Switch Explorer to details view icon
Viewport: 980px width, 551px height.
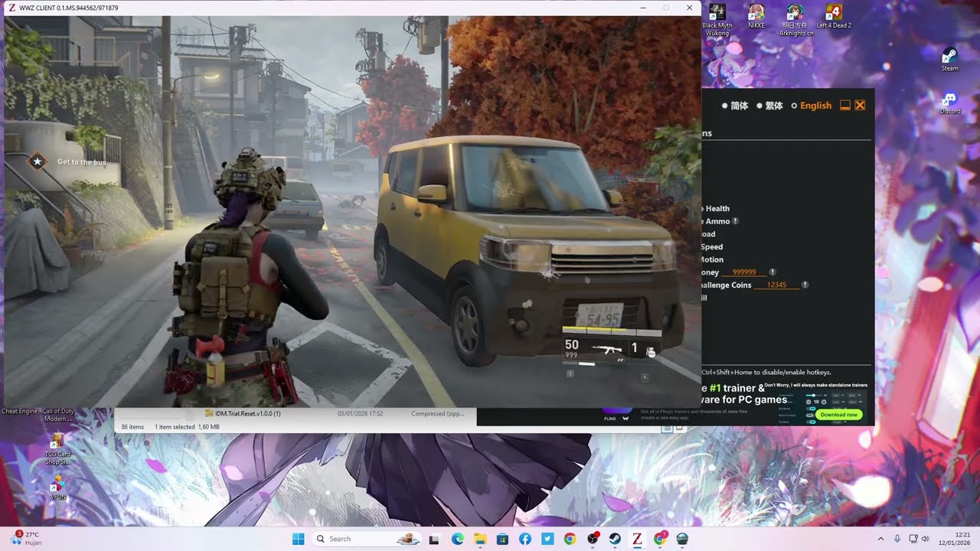tap(667, 427)
